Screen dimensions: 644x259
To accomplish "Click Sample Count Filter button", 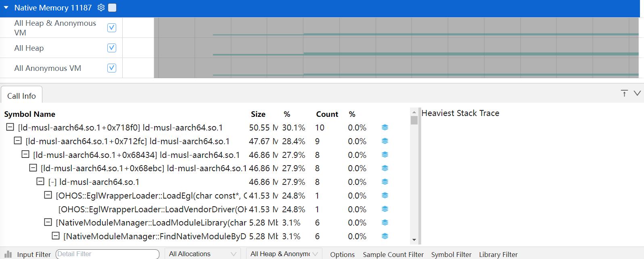I will pos(393,254).
